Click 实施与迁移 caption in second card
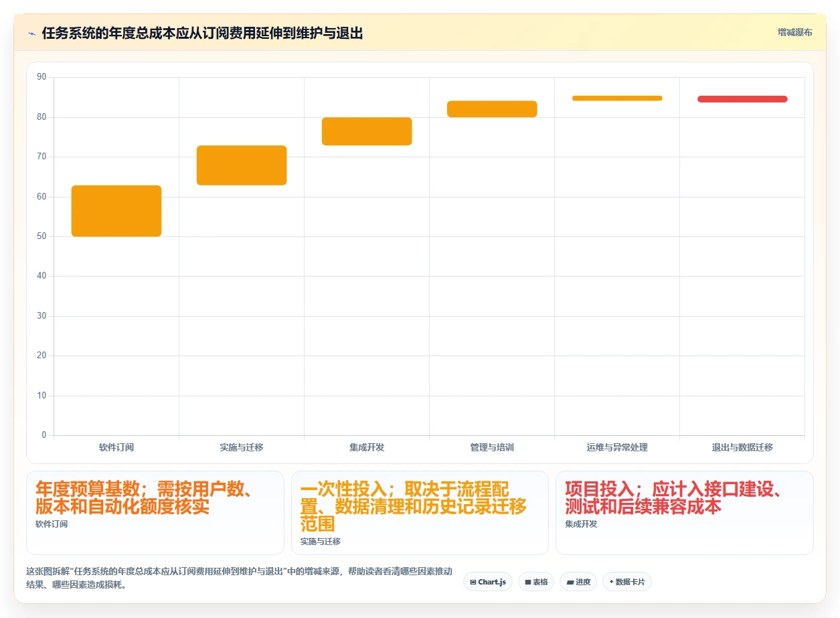840x618 pixels. [321, 542]
